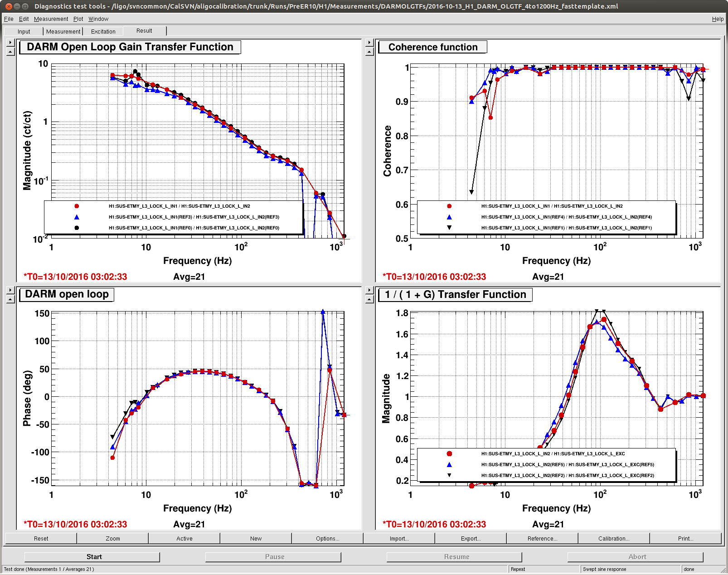Image resolution: width=728 pixels, height=575 pixels.
Task: Click 'done' in the status bar
Action: (x=689, y=569)
